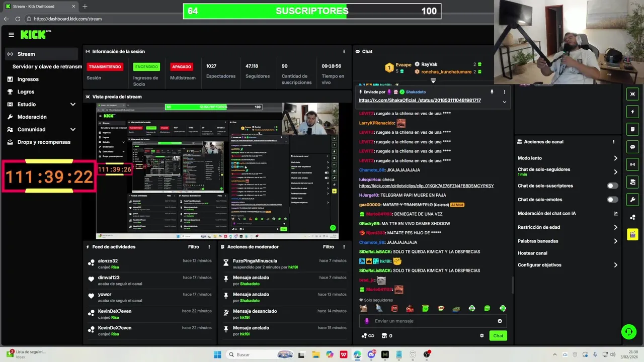The height and width of the screenshot is (362, 644).
Task: Open the emoji picker in message box
Action: [500, 321]
